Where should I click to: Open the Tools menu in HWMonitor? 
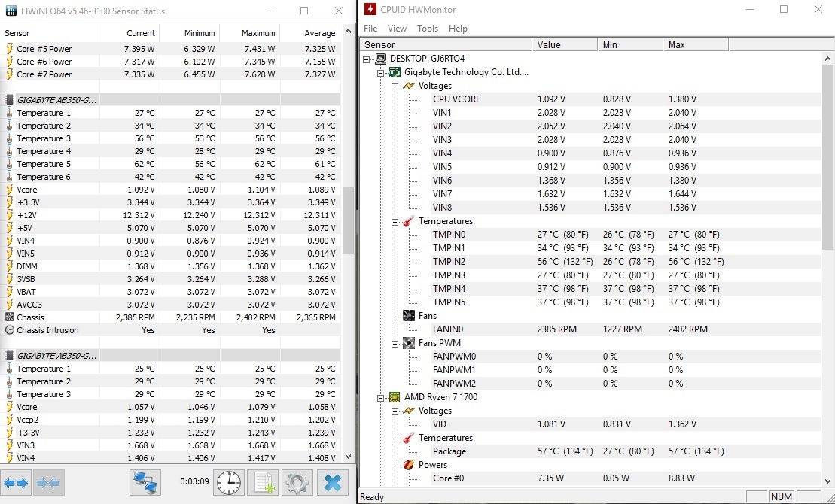[428, 29]
